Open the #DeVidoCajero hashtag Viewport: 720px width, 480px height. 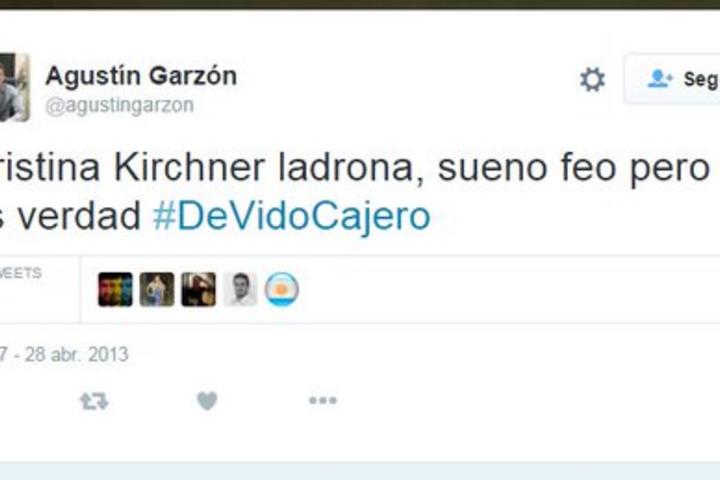(292, 216)
